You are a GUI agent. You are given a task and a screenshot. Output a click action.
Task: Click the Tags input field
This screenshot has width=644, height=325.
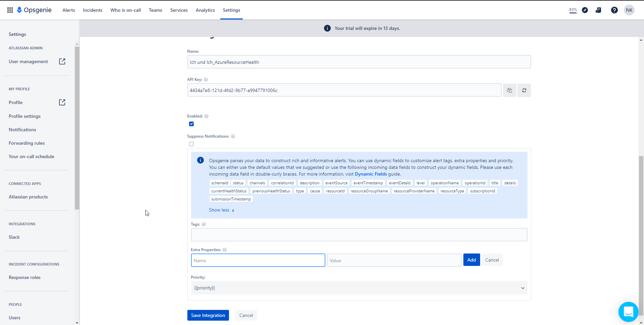point(359,235)
